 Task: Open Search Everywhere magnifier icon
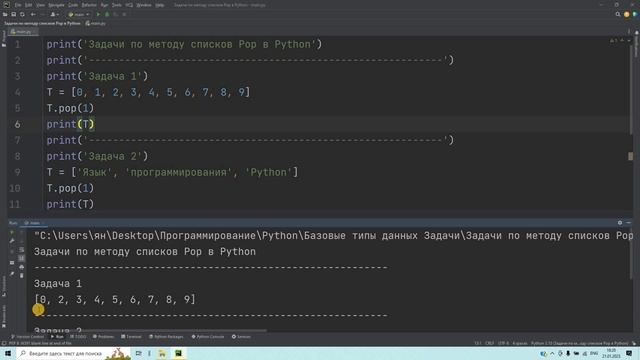coord(618,14)
